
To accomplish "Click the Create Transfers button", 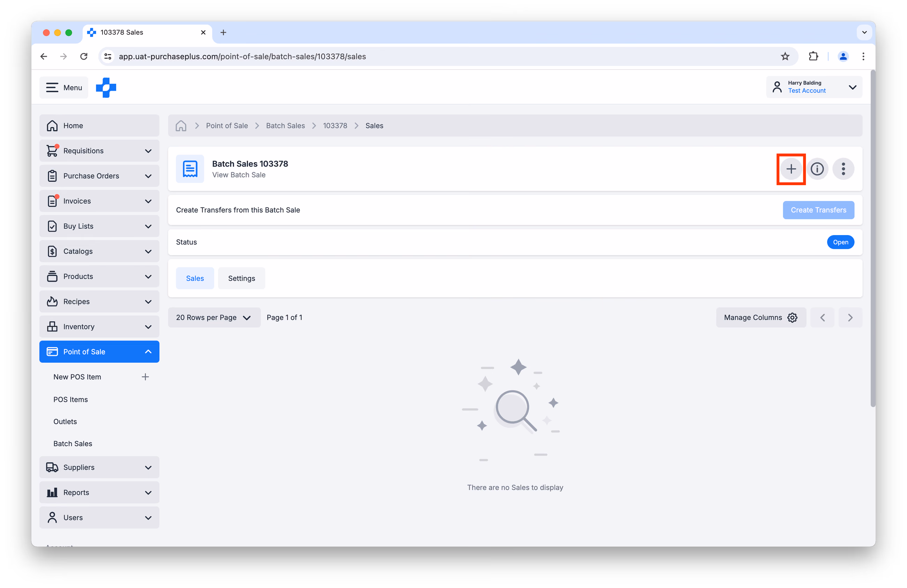I will pyautogui.click(x=818, y=210).
